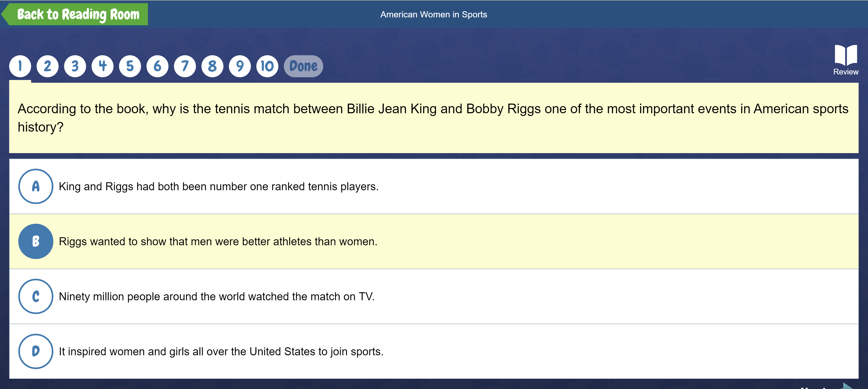Select answer circle C
The width and height of the screenshot is (868, 389).
tap(36, 296)
